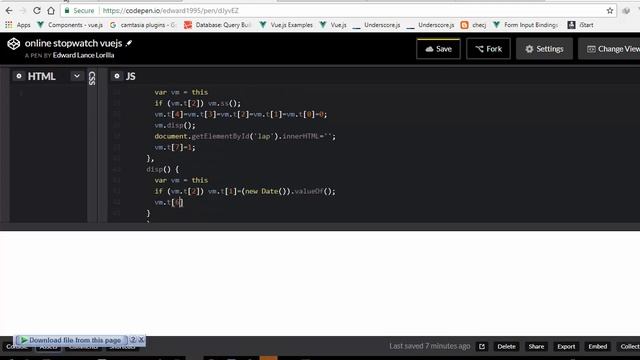Viewport: 640px width, 360px height.
Task: Click the Secure padlock indicator
Action: pos(79,11)
